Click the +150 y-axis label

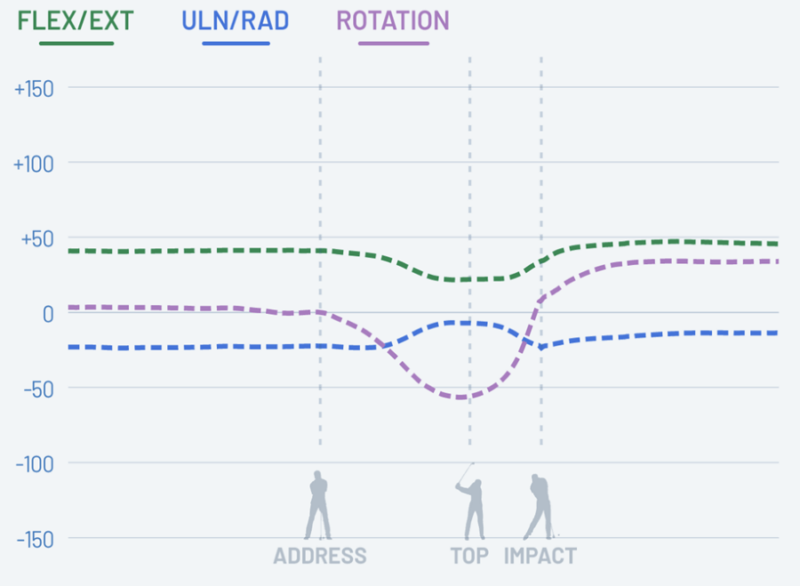[33, 88]
